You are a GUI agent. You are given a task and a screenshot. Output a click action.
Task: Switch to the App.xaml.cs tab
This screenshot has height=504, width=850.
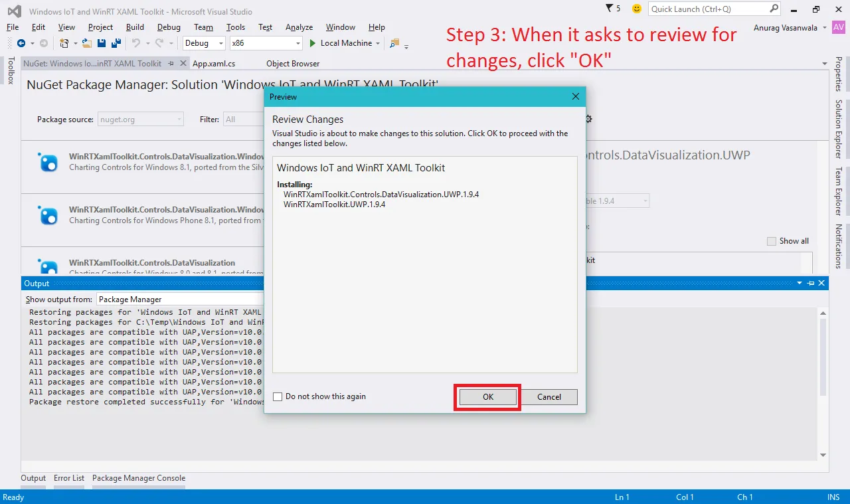[214, 64]
